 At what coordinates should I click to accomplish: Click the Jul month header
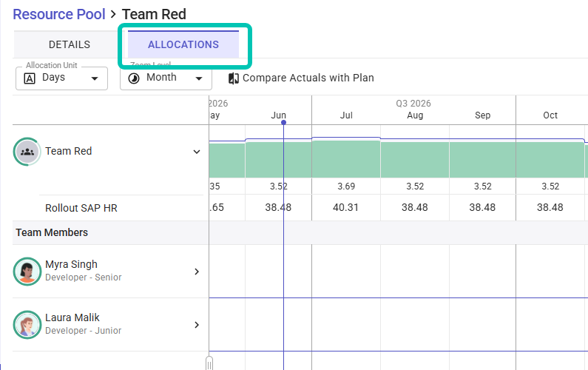click(346, 115)
